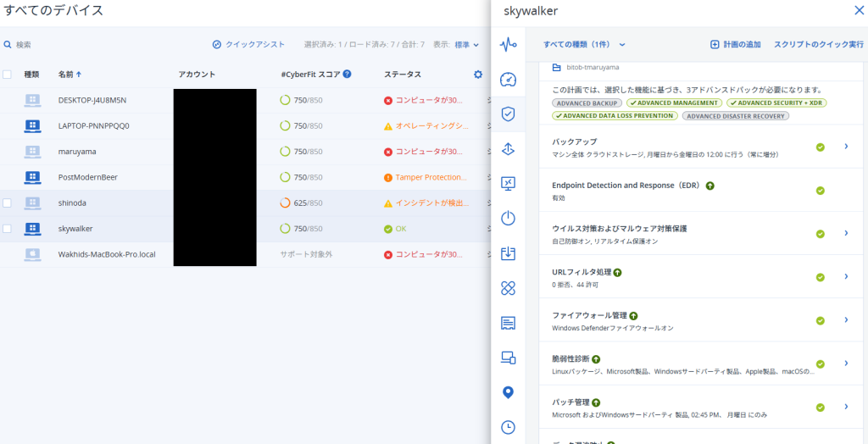Click スクリプトのクイック実行 link
Screen dimensions: 868x444
click(819, 44)
